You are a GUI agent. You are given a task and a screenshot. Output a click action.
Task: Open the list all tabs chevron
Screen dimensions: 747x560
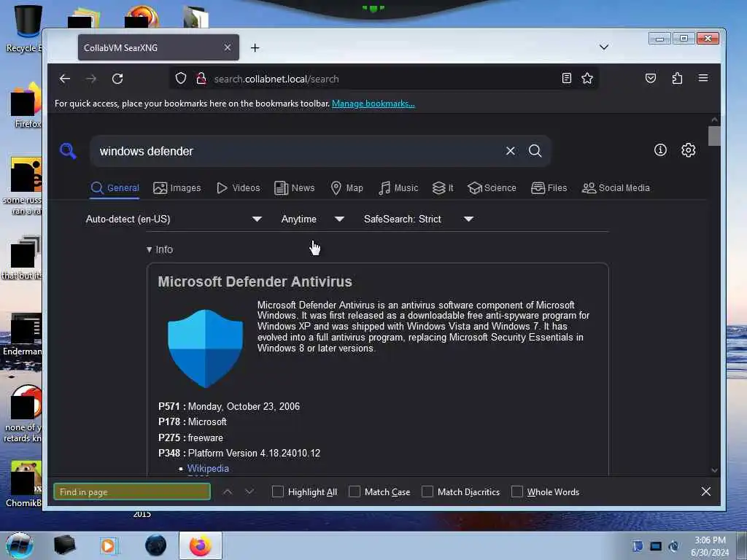(603, 47)
